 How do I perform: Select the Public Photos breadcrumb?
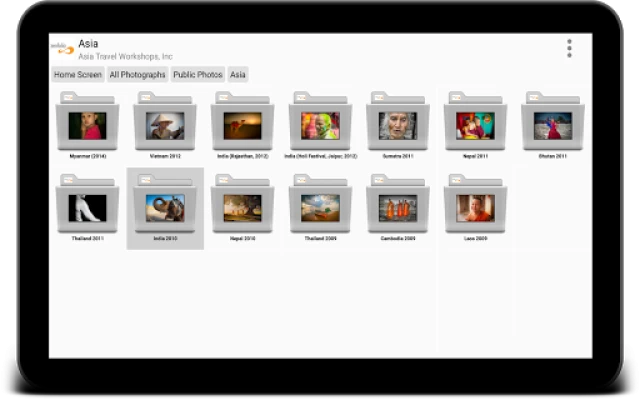tap(198, 75)
